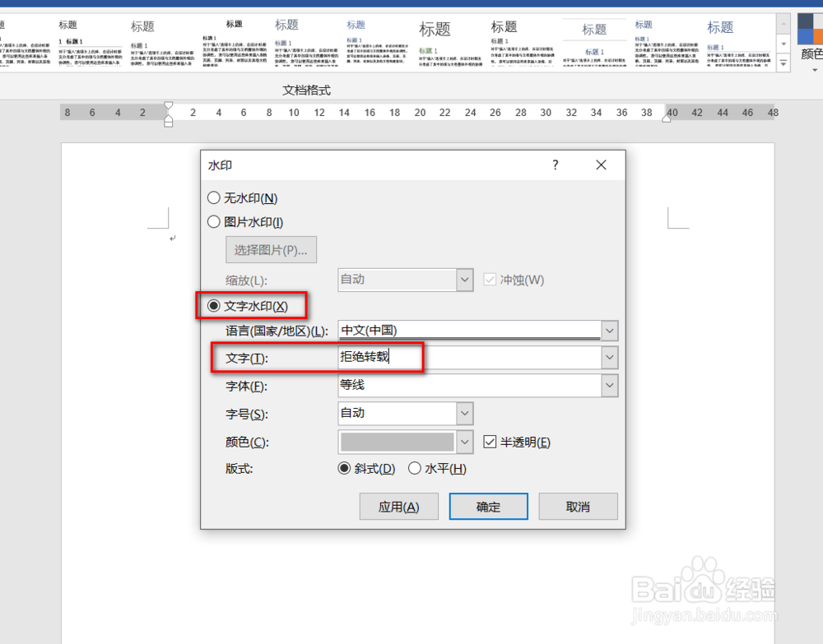This screenshot has height=644, width=823.
Task: Toggle the 半透明 checkbox
Action: [x=490, y=442]
